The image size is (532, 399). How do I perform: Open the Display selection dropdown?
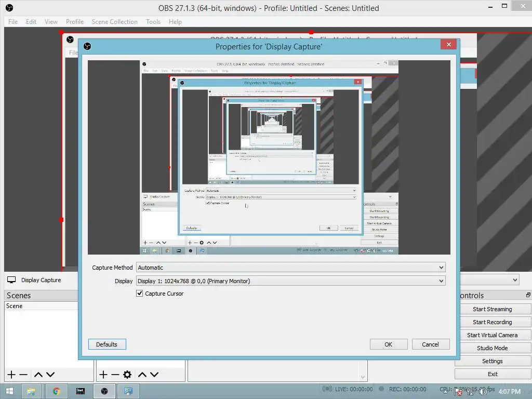441,281
